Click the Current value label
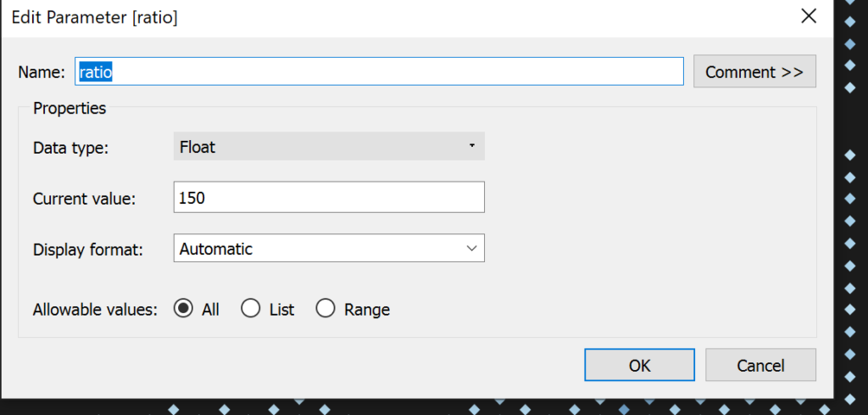Image resolution: width=868 pixels, height=415 pixels. tap(84, 199)
